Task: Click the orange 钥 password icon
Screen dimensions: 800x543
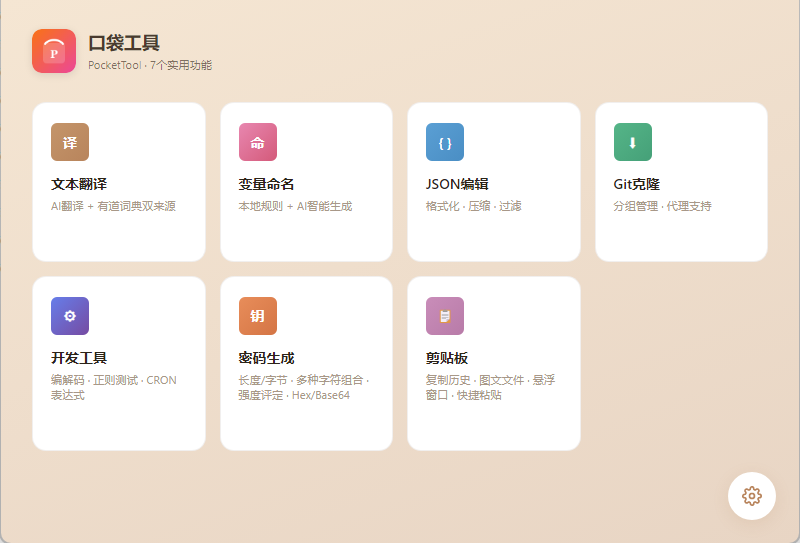Action: tap(258, 316)
